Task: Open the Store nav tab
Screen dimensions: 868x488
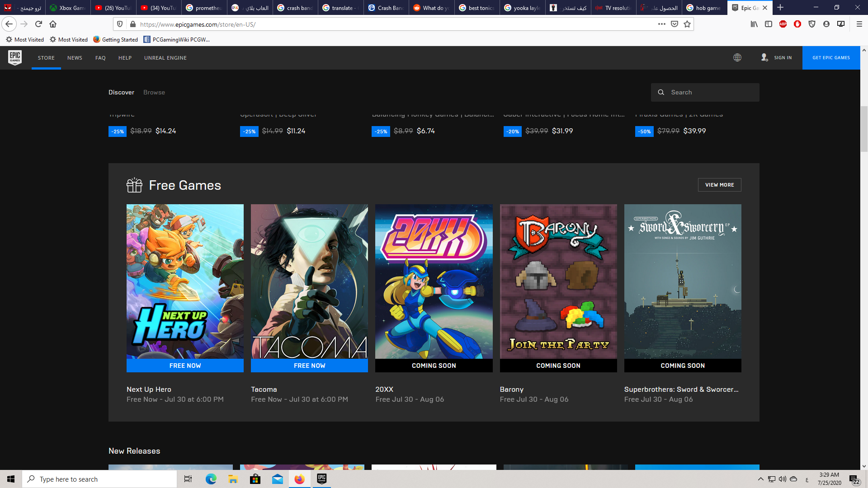Action: [x=46, y=58]
